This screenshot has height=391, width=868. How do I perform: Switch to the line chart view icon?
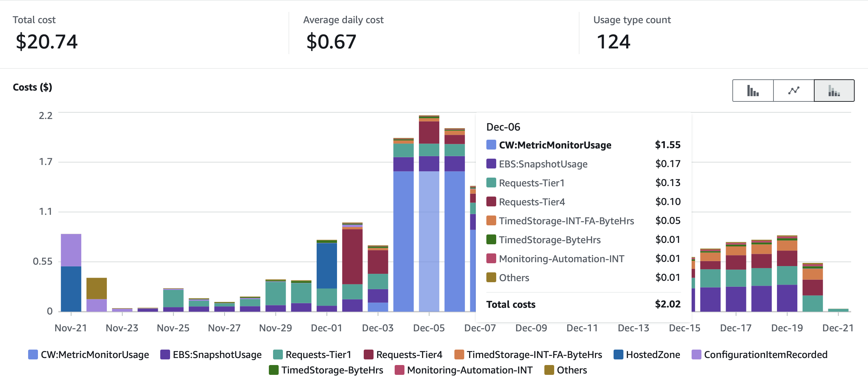793,91
